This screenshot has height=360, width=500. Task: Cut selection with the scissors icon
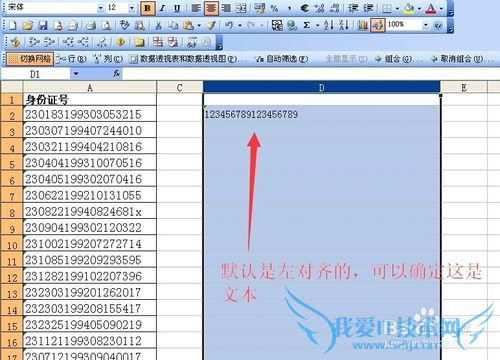(x=159, y=25)
